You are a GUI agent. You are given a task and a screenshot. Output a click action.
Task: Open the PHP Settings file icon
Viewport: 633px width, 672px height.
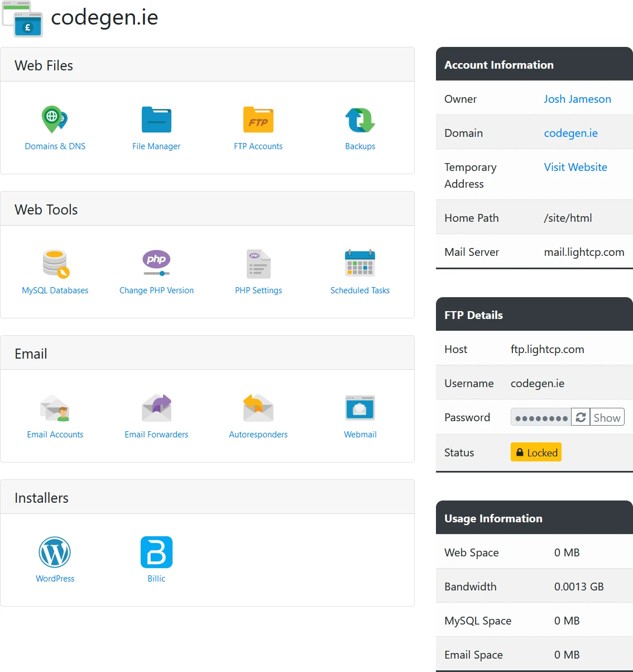(x=258, y=264)
